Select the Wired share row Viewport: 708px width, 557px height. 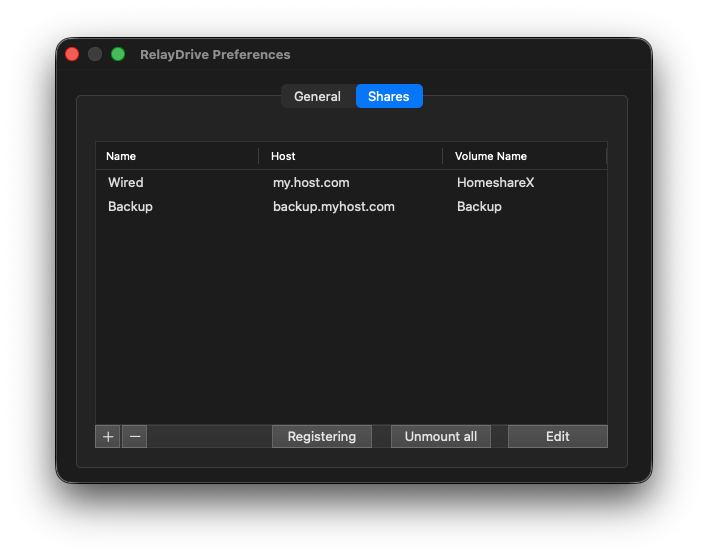126,183
